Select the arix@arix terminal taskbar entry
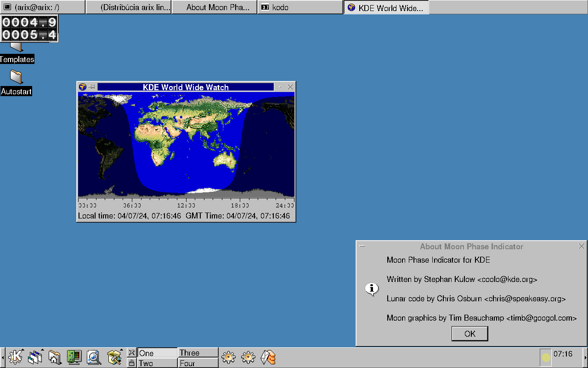 click(x=43, y=7)
